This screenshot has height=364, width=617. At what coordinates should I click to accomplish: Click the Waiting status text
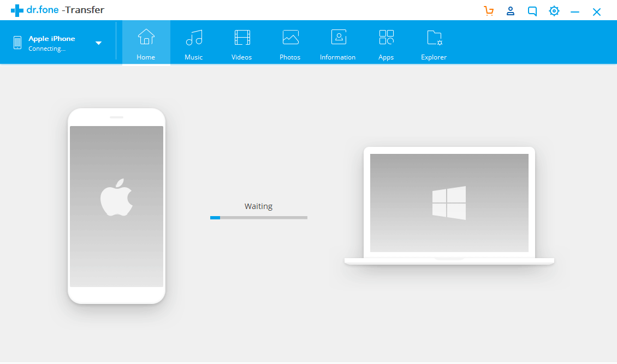point(258,206)
